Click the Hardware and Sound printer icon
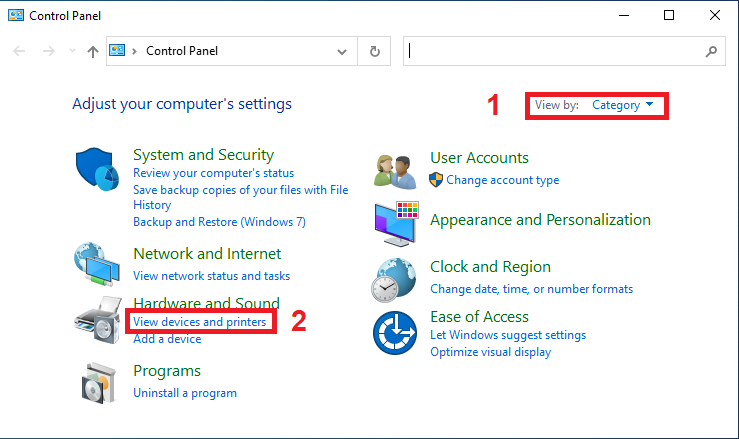Viewport: 739px width, 439px height. [98, 321]
